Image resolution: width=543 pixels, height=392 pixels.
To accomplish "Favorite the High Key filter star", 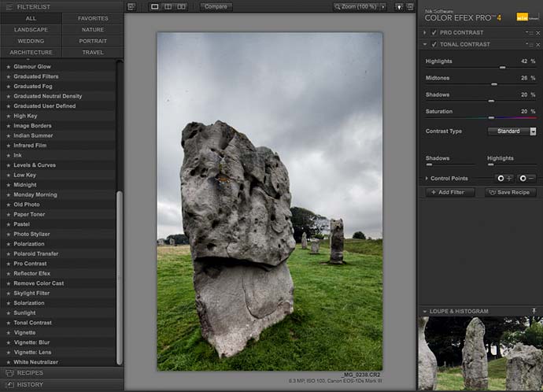I will tap(9, 116).
